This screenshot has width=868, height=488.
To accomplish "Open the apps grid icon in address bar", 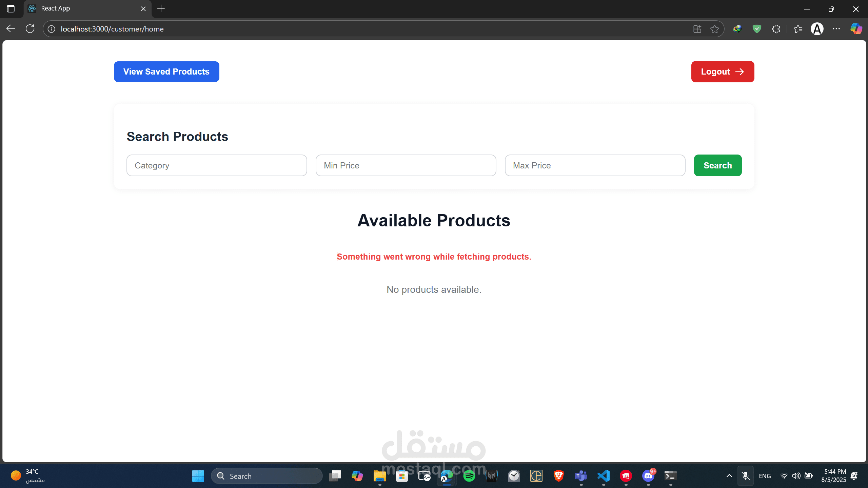I will pyautogui.click(x=697, y=29).
